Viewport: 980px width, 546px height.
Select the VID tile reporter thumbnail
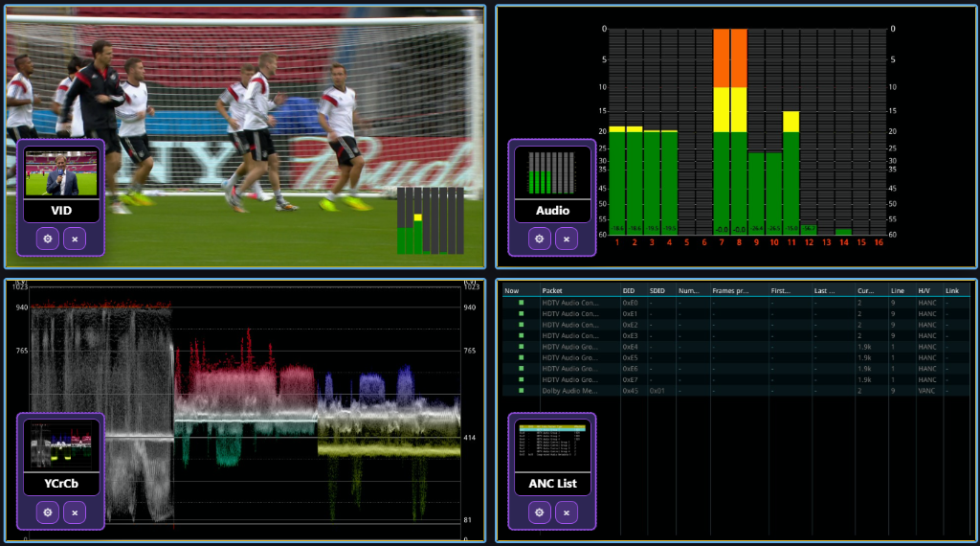pyautogui.click(x=61, y=173)
